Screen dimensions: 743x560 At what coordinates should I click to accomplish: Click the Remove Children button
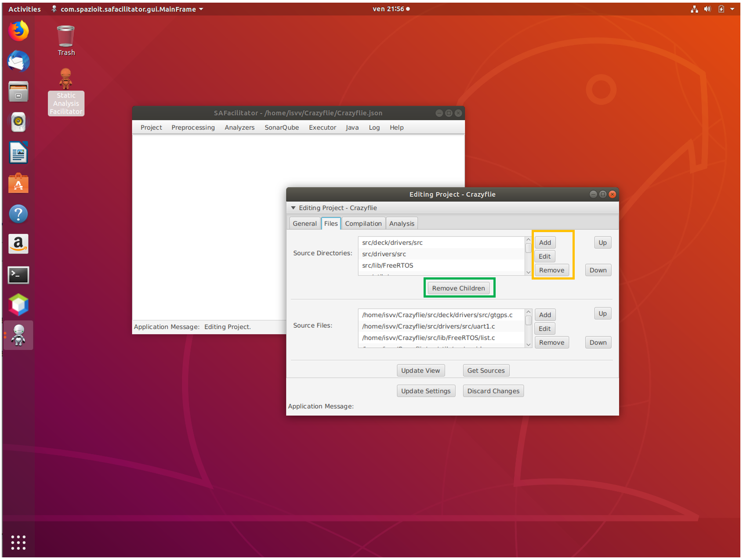tap(458, 288)
